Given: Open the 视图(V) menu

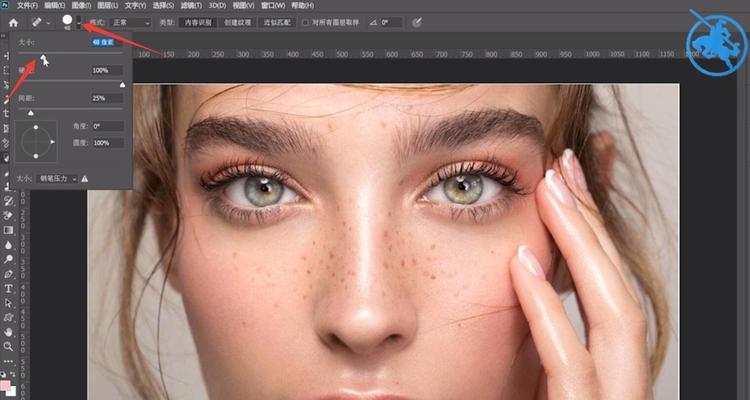Looking at the screenshot, I should 244,6.
